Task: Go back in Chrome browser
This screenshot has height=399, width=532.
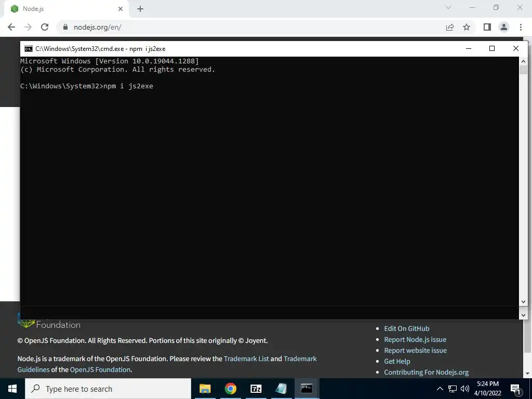Action: tap(11, 27)
